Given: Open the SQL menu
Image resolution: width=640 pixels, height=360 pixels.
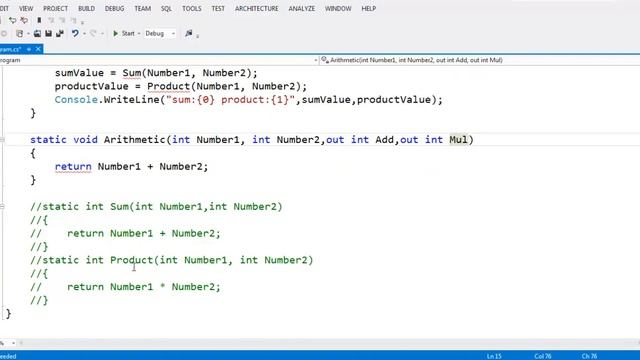Looking at the screenshot, I should coord(166,8).
